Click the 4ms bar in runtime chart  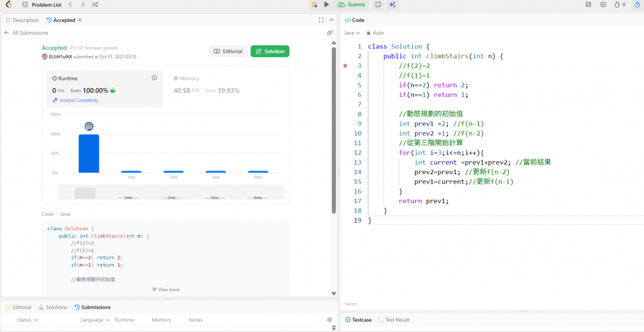tap(258, 172)
